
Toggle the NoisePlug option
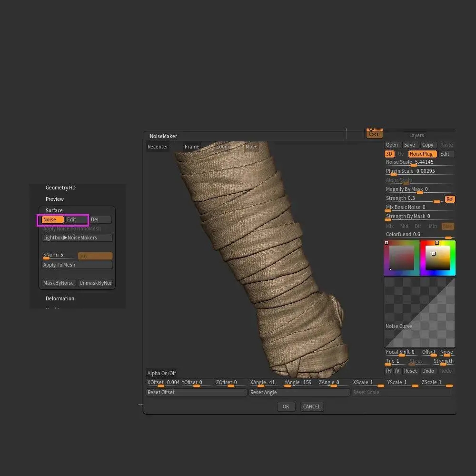click(422, 154)
